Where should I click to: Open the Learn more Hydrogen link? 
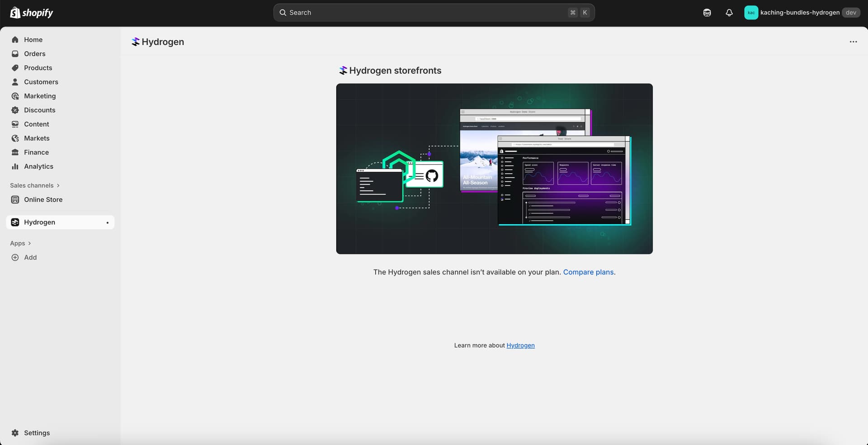(x=520, y=346)
